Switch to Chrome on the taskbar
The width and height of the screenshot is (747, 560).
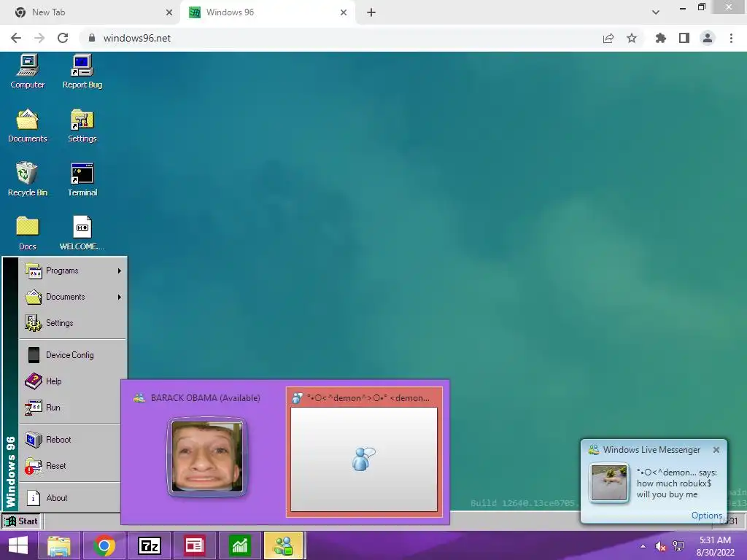coord(104,545)
